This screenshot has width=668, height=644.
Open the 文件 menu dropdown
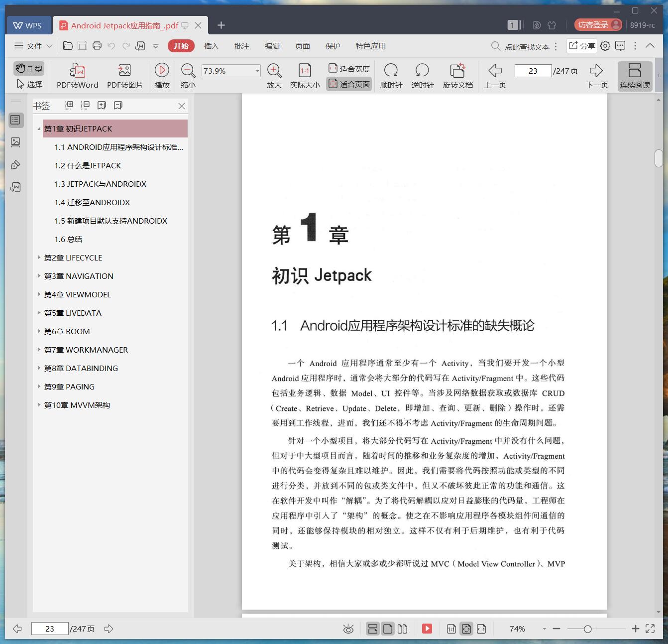click(x=33, y=46)
